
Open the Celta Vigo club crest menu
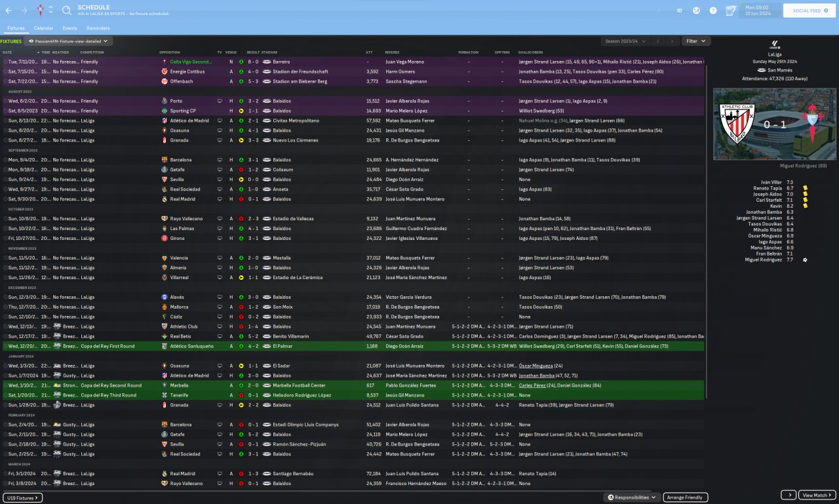pos(41,10)
